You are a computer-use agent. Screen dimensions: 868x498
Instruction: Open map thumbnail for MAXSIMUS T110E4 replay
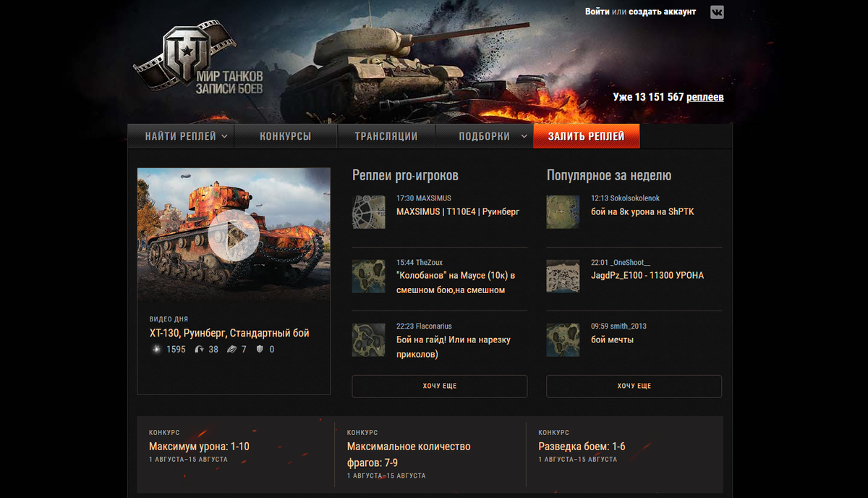(369, 211)
